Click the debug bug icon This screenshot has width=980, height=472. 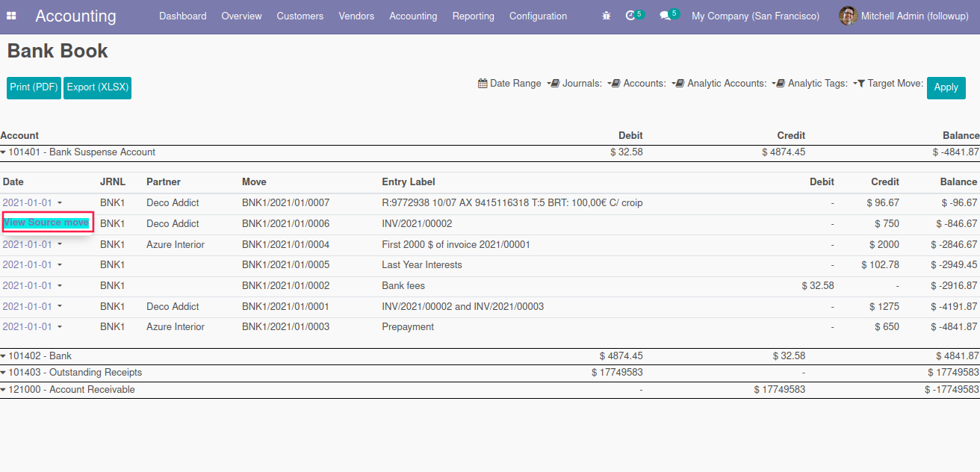point(607,16)
